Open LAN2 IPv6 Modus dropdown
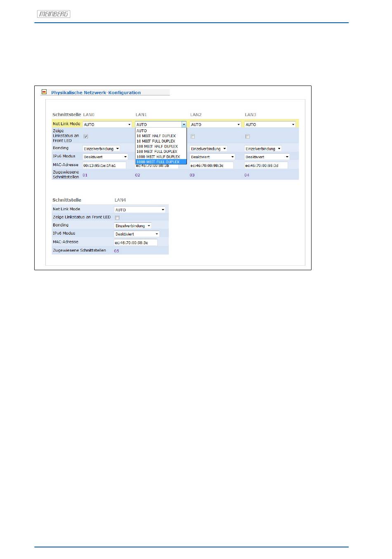Screen dimensions: 392x559 click(x=213, y=157)
